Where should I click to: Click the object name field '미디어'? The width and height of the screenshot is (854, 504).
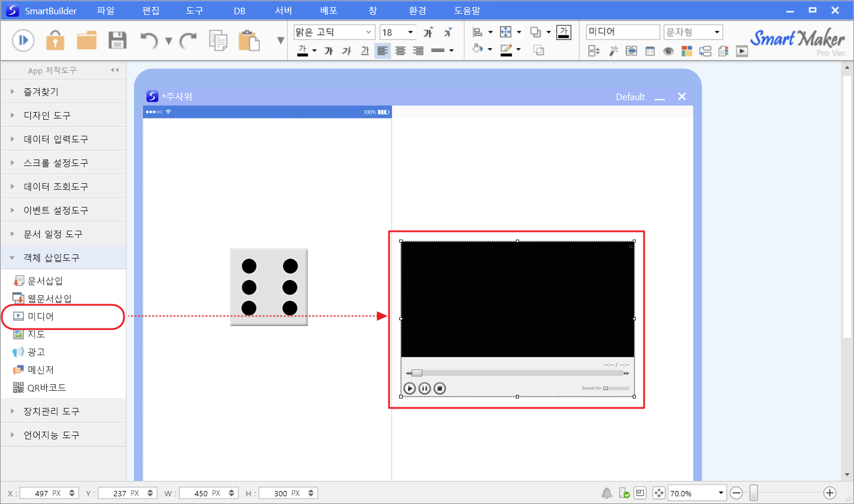pos(623,32)
